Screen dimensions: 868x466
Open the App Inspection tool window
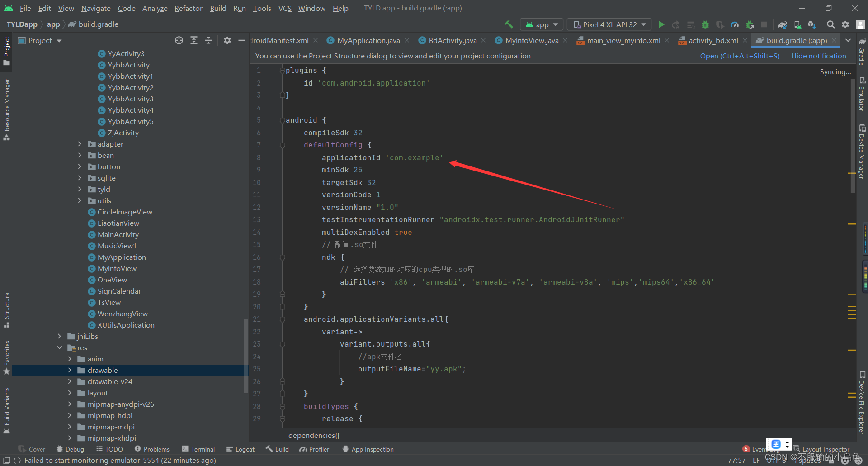(368, 449)
